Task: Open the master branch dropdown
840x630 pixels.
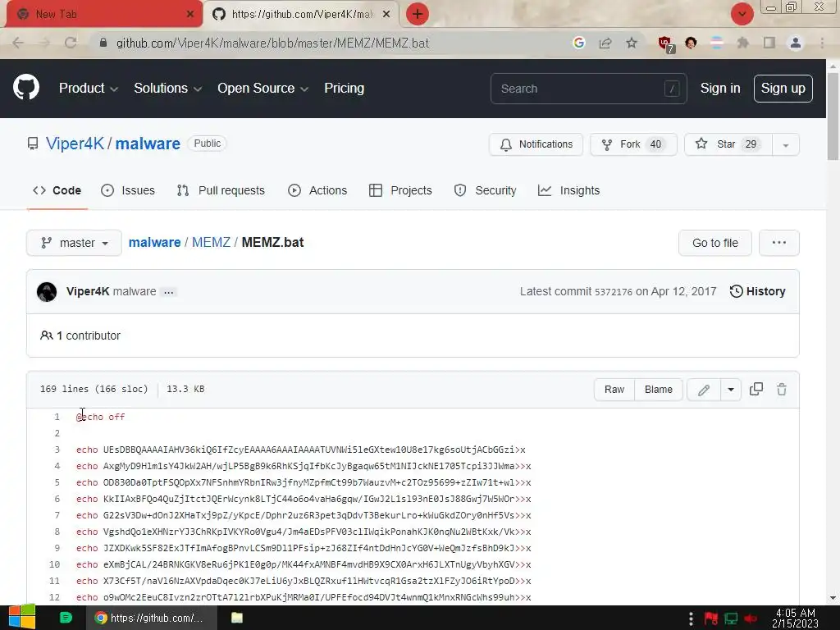Action: coord(74,243)
